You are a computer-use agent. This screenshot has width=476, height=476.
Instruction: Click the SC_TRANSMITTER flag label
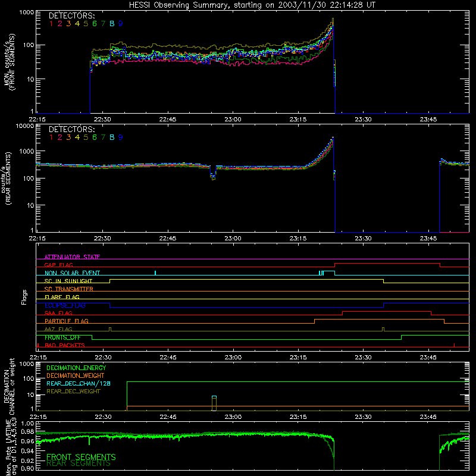69,289
